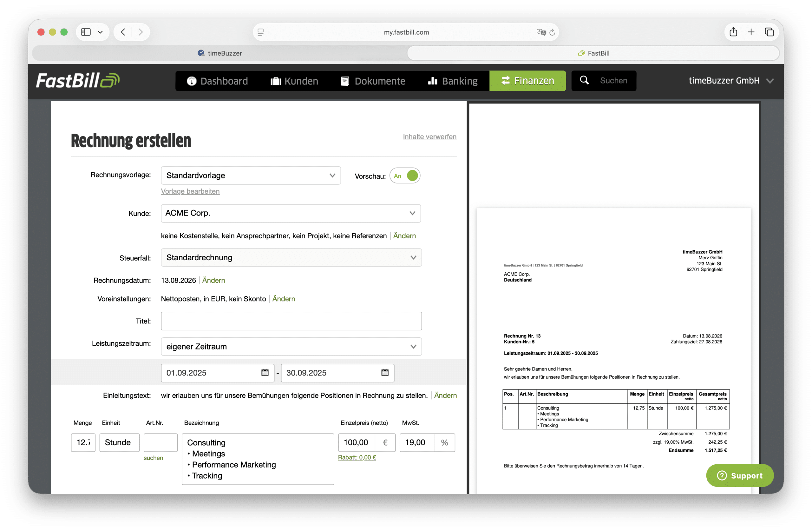Switch to the timeBuzzer browser tab
Screen dimensions: 812x531
[x=220, y=53]
